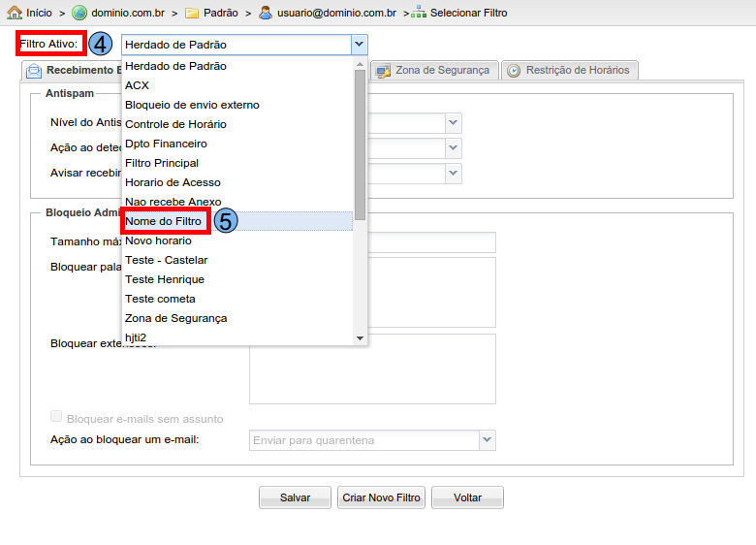Pick Dpto Financeiro in the filter list

tap(166, 144)
